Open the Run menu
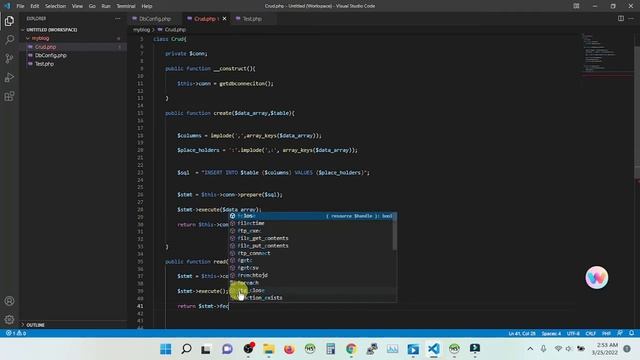 [106, 6]
